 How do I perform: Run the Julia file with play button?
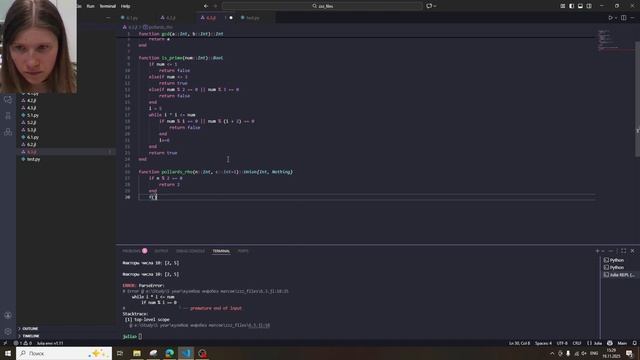coord(610,18)
